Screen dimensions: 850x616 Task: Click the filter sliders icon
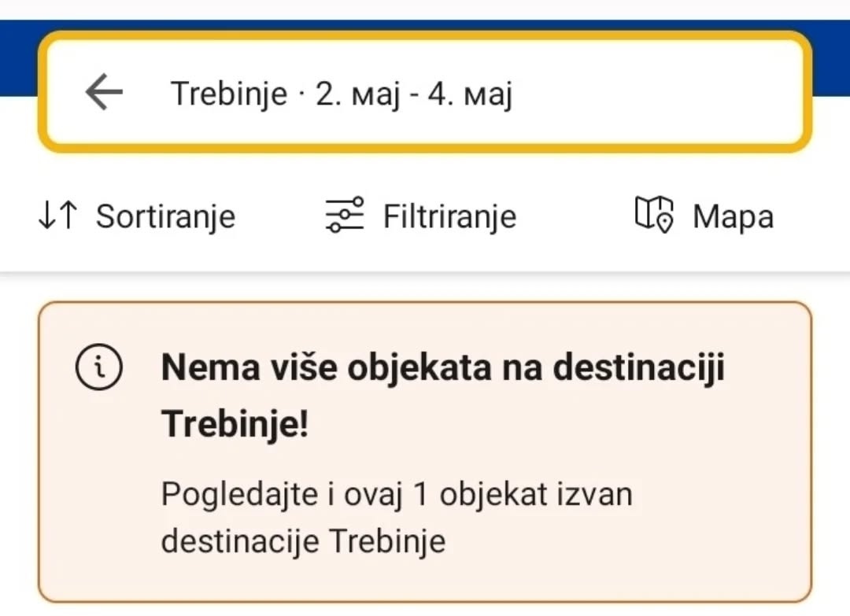[344, 215]
